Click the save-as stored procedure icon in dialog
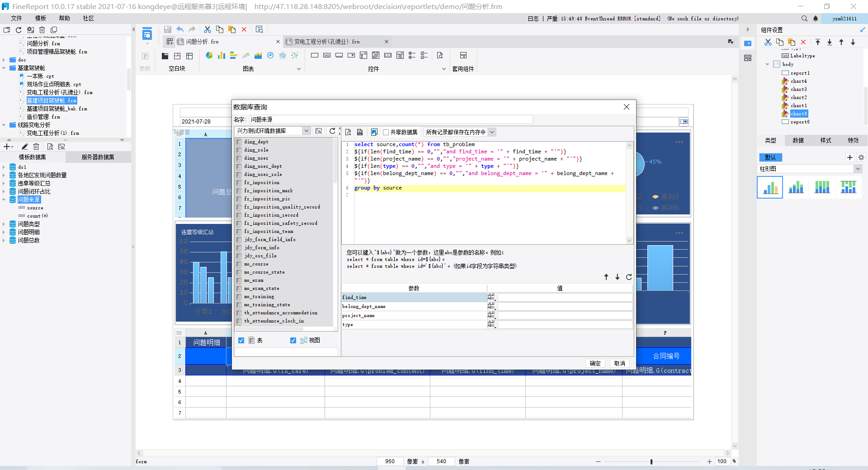The height and width of the screenshot is (470, 868). click(360, 132)
